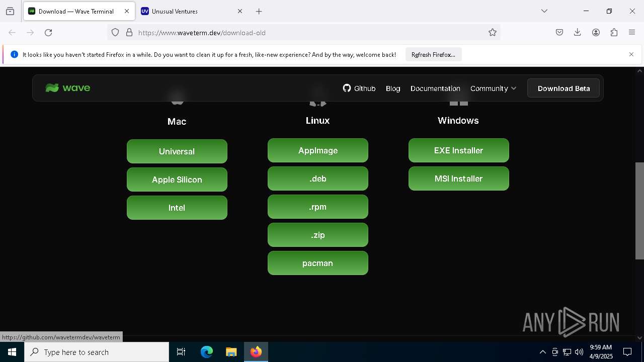Click the tracking protection shield icon
This screenshot has width=644, height=362.
[115, 33]
